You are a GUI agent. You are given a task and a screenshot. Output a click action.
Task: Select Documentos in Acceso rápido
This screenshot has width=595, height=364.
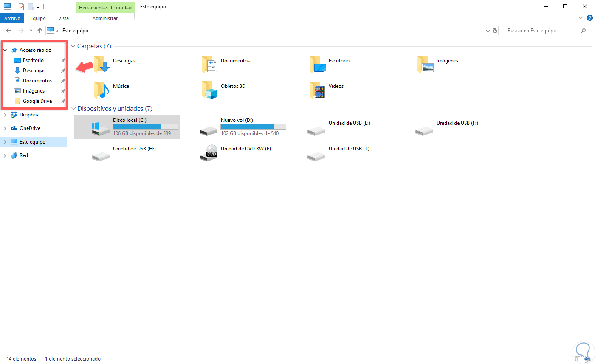pyautogui.click(x=37, y=81)
